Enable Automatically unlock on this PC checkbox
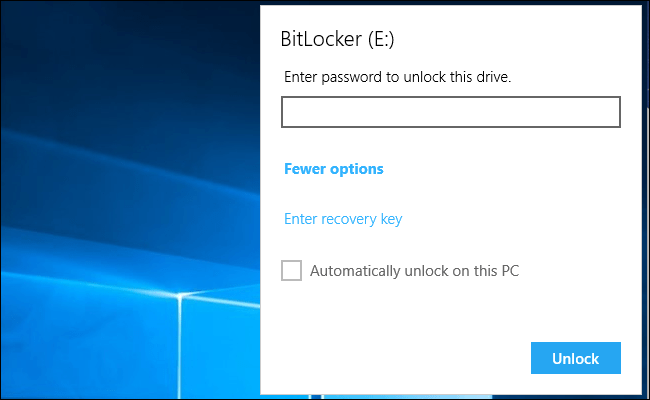 pyautogui.click(x=292, y=270)
